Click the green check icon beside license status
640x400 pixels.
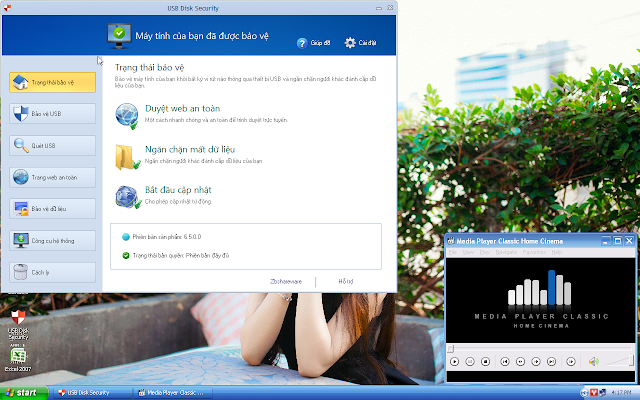coord(126,256)
